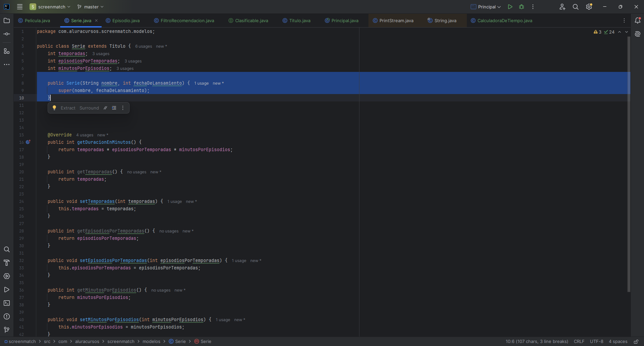The height and width of the screenshot is (346, 644).
Task: Open 4 spaces indent selector
Action: [x=618, y=341]
